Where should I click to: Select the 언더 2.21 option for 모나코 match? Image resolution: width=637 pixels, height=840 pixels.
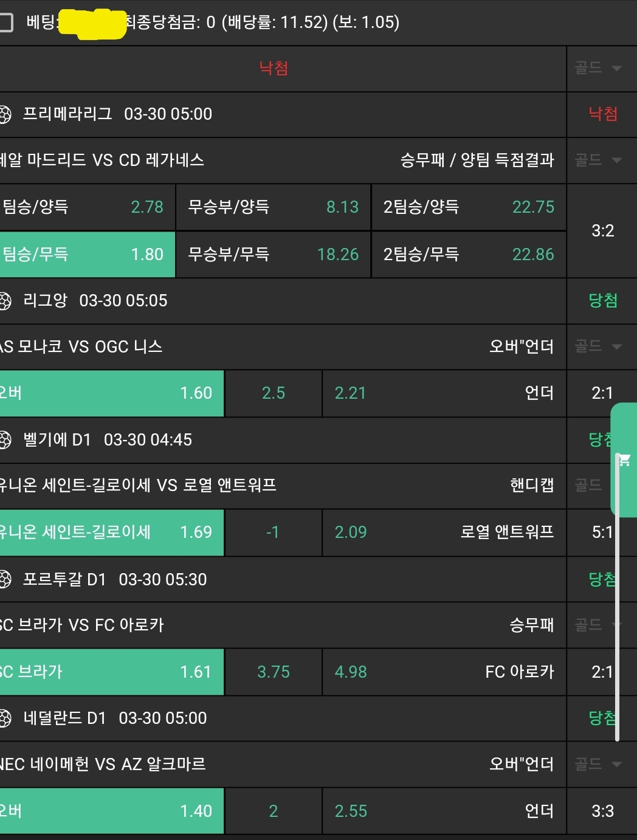(x=444, y=393)
